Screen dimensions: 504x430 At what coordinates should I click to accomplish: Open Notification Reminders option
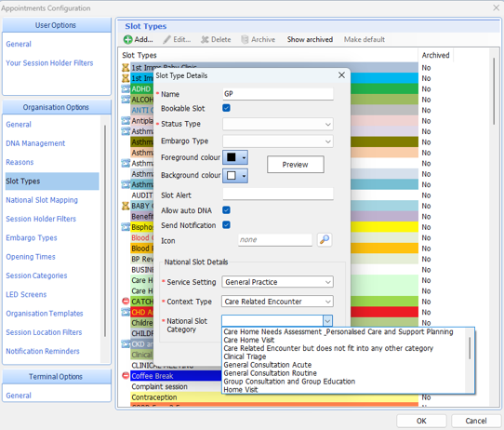(x=43, y=351)
